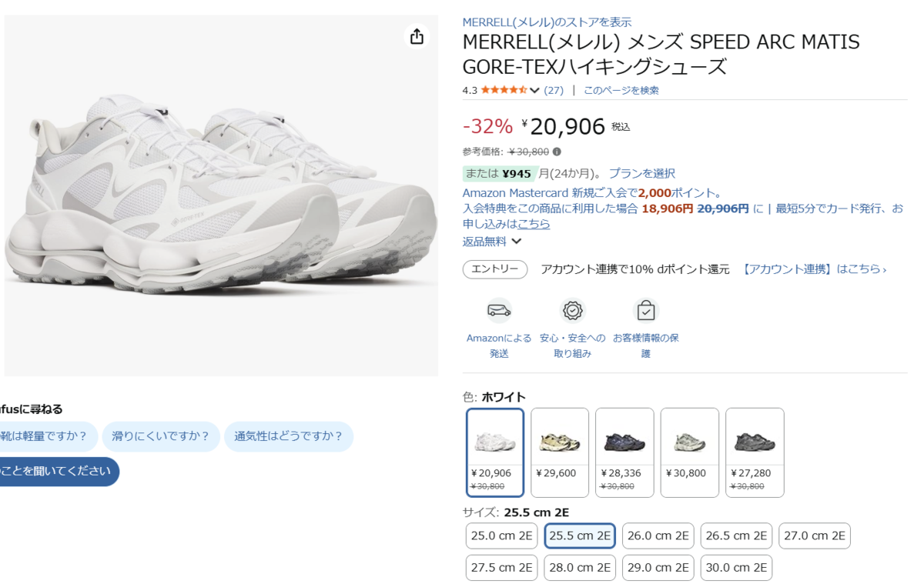Open the アカウント連携 はこちら link

click(815, 269)
